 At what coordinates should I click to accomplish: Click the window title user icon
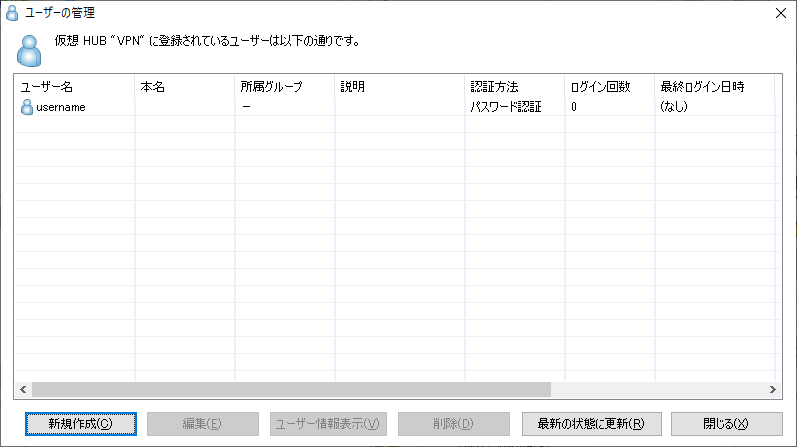(x=12, y=13)
